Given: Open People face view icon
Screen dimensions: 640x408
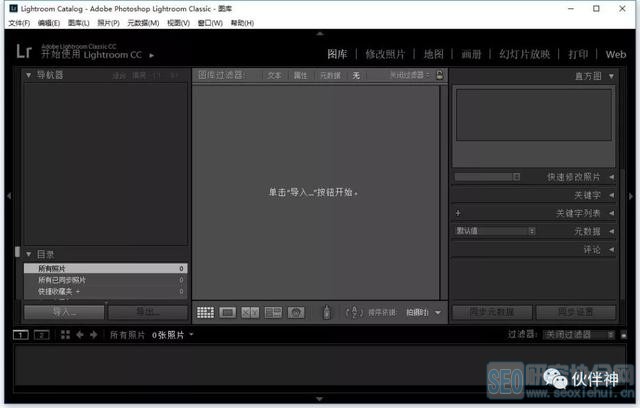Looking at the screenshot, I should [x=296, y=313].
